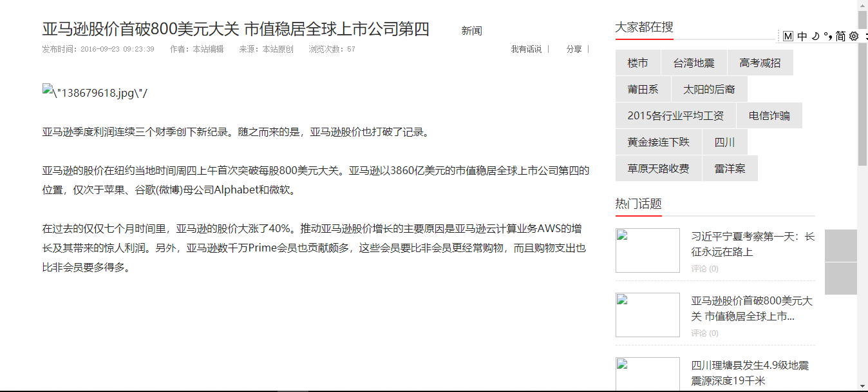Select the 2015各行业平均工资 search tag

[675, 115]
